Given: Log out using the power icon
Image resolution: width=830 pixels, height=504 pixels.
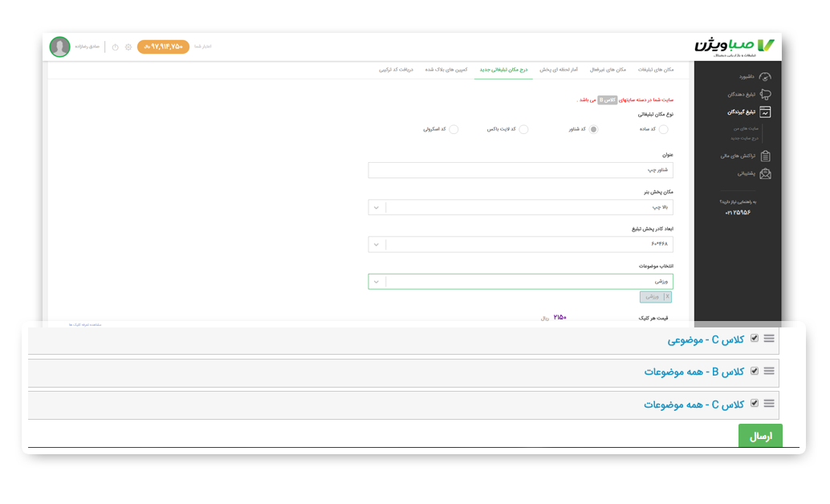Looking at the screenshot, I should point(115,47).
